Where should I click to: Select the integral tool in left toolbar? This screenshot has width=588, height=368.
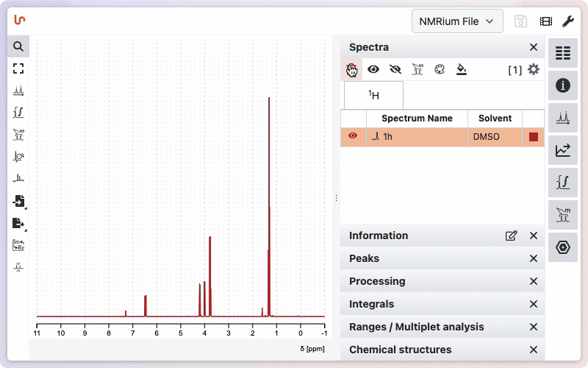18,113
